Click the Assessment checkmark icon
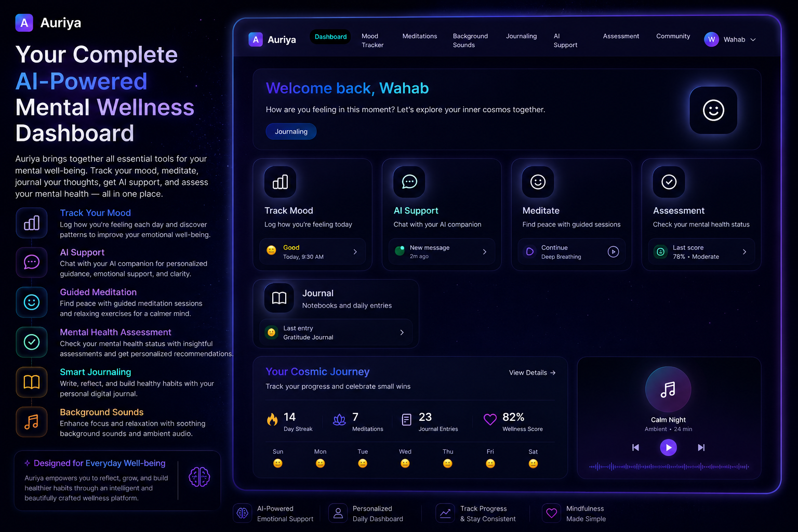Viewport: 798px width, 532px height. tap(669, 182)
